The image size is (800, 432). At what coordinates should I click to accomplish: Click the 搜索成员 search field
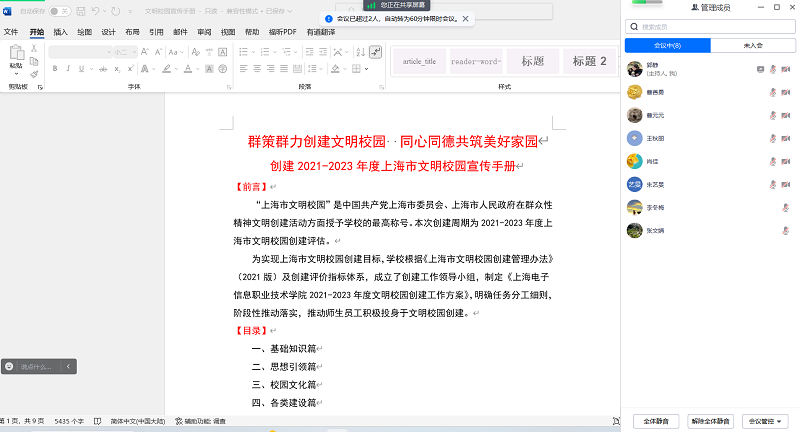(x=710, y=27)
